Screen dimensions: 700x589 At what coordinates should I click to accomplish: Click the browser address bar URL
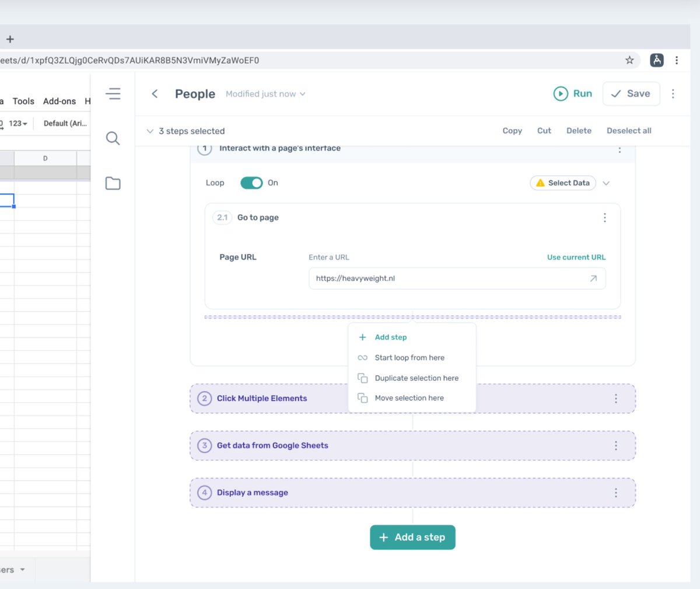(x=129, y=60)
